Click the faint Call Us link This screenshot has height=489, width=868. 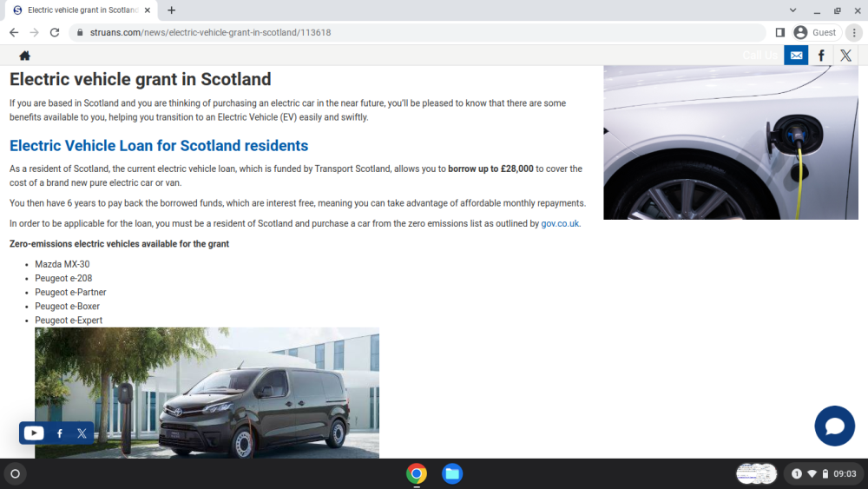coord(760,56)
